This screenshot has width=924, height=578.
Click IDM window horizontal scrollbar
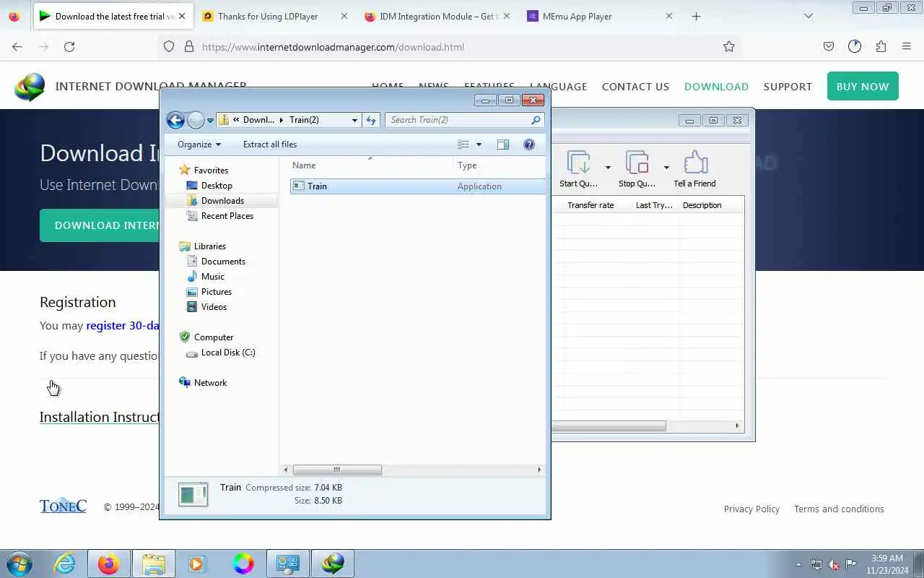pyautogui.click(x=609, y=426)
